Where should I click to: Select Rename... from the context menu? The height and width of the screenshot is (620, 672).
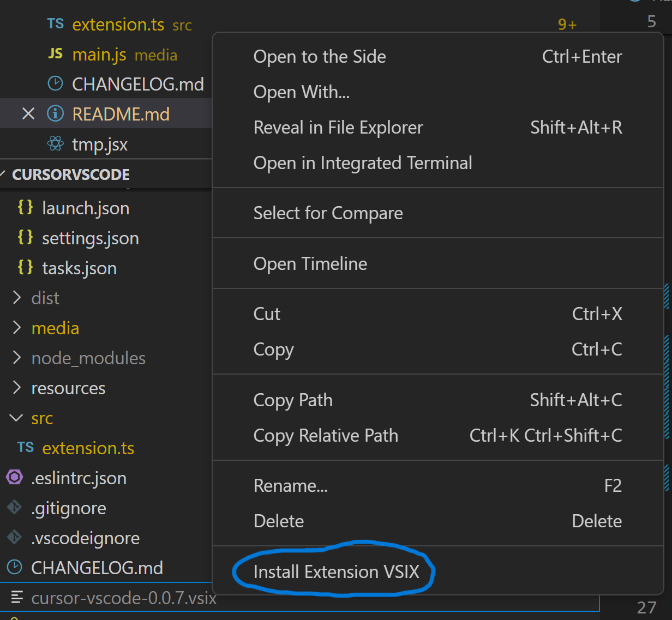pyautogui.click(x=437, y=486)
